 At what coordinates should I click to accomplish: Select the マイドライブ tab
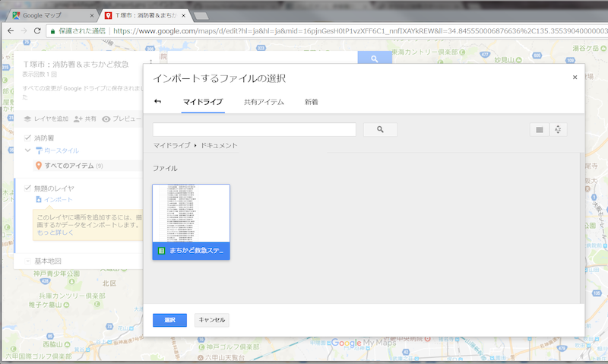point(203,102)
